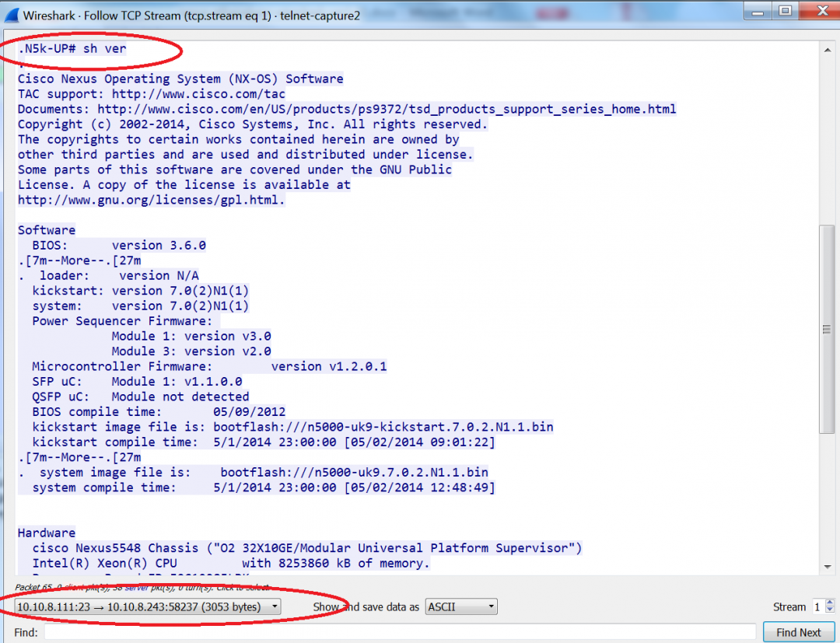The width and height of the screenshot is (840, 643).
Task: Click scrollbar track below the thumb
Action: click(x=827, y=498)
